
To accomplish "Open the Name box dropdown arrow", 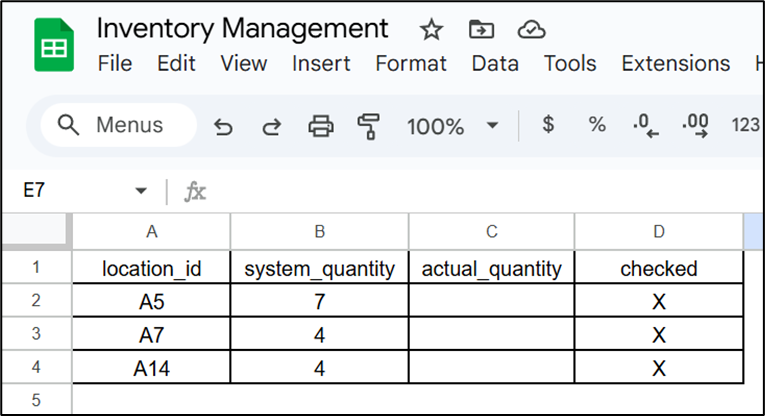I will coord(141,191).
